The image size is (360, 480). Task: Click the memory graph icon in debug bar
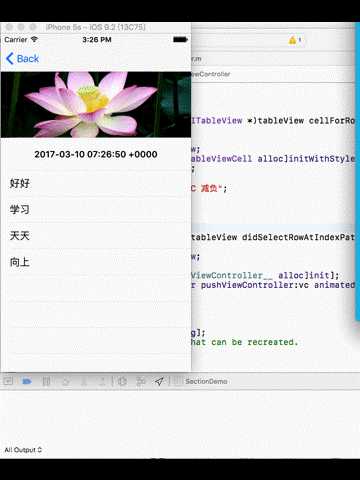[141, 381]
